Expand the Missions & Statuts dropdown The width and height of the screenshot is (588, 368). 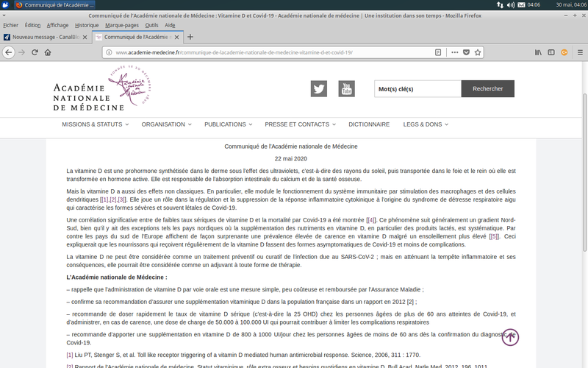coord(95,124)
